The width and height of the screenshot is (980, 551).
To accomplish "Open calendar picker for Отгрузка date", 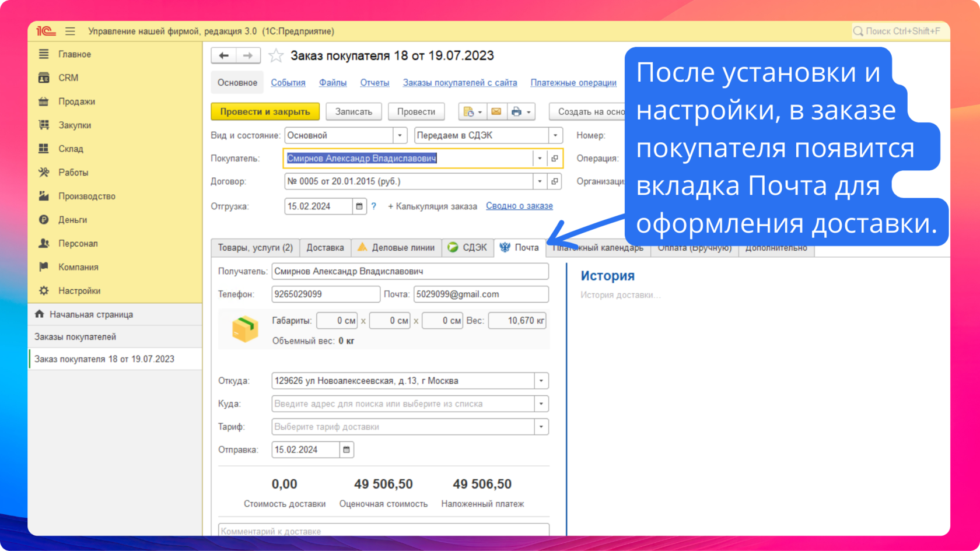I will 359,206.
